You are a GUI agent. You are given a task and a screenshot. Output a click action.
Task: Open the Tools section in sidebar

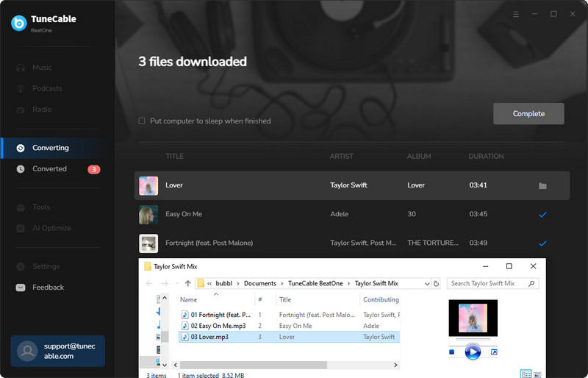(x=41, y=207)
